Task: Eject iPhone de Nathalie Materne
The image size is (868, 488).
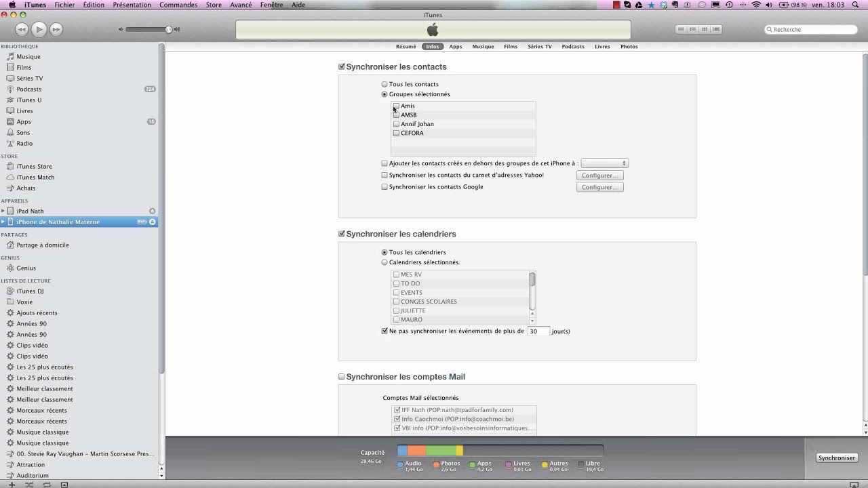Action: coord(152,222)
